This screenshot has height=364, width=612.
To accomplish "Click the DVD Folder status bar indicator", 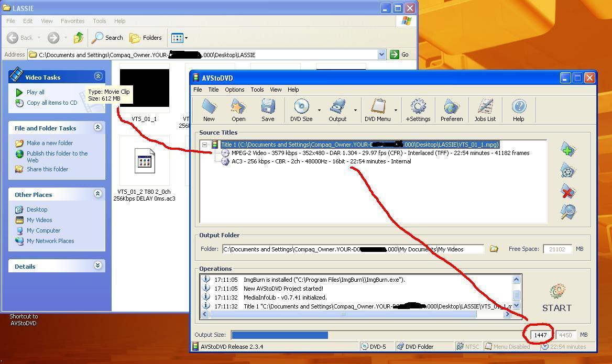I will [415, 346].
